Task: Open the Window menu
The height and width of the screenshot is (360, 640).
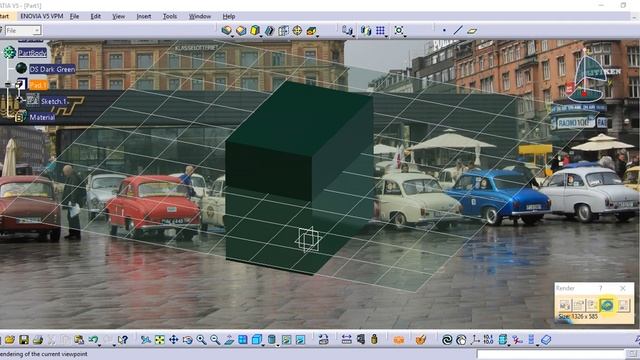Action: tap(200, 16)
